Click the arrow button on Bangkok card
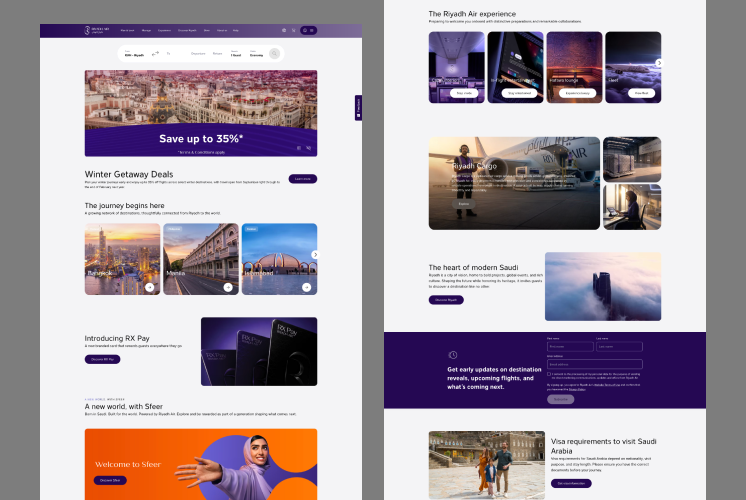 pyautogui.click(x=150, y=287)
